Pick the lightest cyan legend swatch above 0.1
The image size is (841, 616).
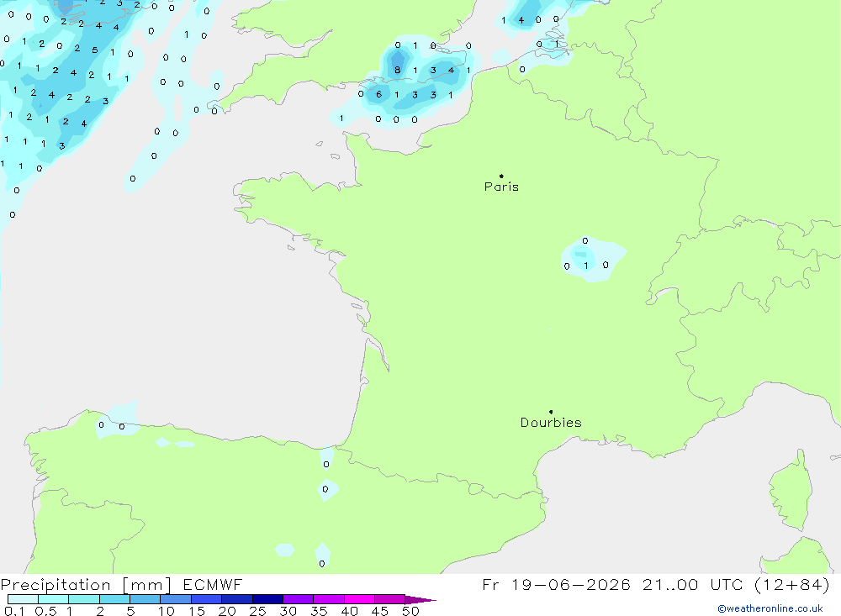click(x=23, y=599)
